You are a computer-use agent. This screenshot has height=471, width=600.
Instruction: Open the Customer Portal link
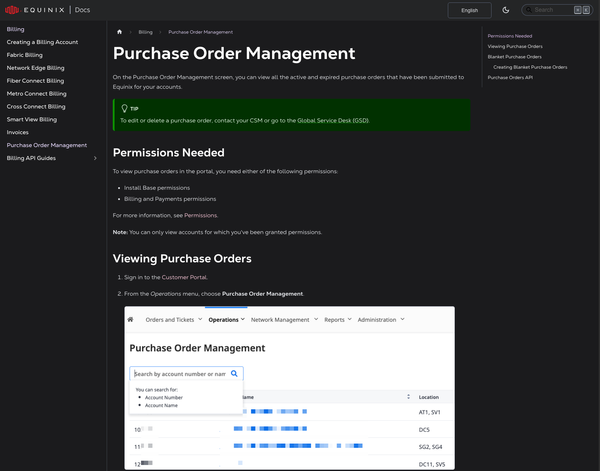184,277
